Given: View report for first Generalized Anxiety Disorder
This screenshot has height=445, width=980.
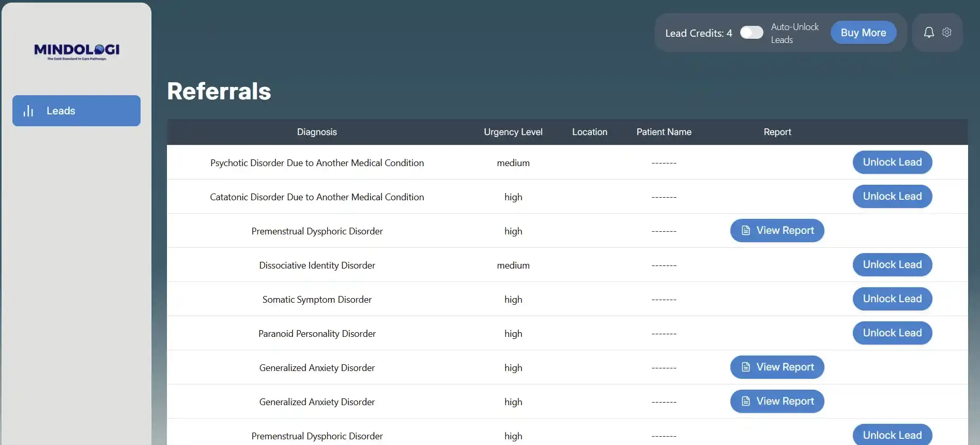Looking at the screenshot, I should pyautogui.click(x=777, y=367).
